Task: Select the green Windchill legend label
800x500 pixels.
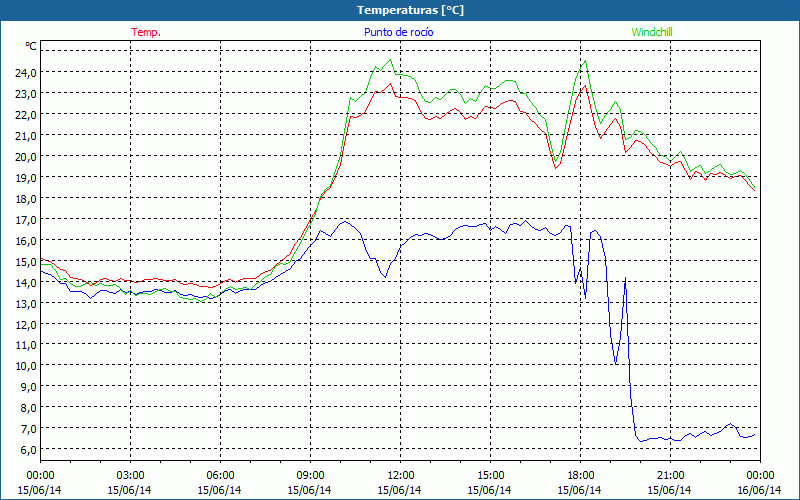Action: click(652, 32)
